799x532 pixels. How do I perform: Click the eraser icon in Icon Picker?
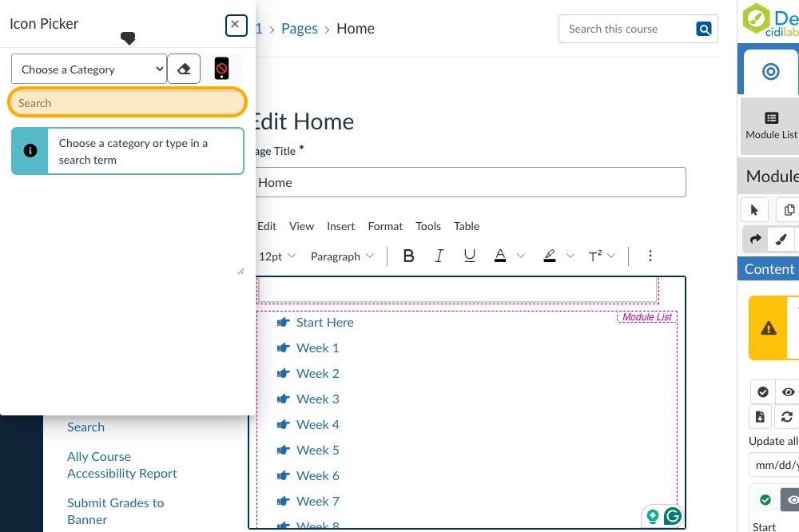pos(184,69)
